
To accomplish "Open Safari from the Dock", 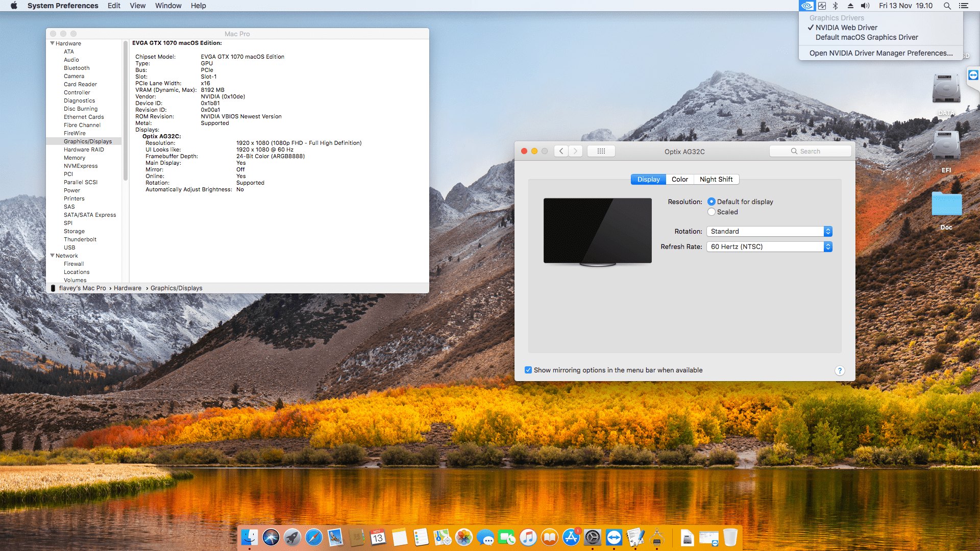I will pyautogui.click(x=314, y=537).
